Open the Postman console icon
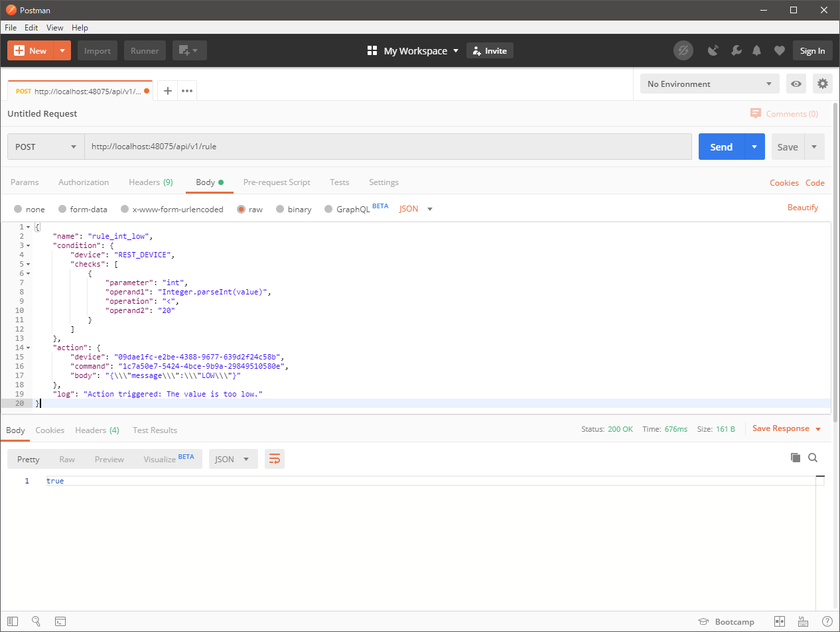The image size is (840, 632). (60, 621)
